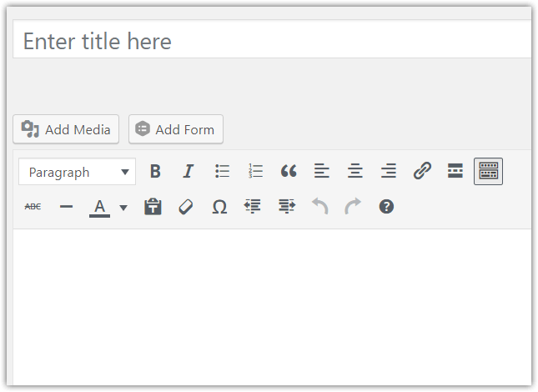
Task: Toggle bold formatting
Action: coord(155,171)
